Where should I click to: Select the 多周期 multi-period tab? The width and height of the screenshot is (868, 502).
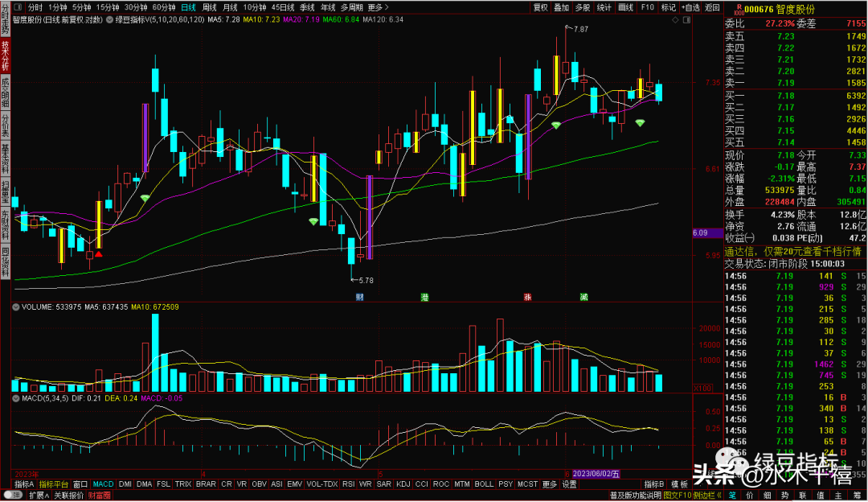(351, 7)
